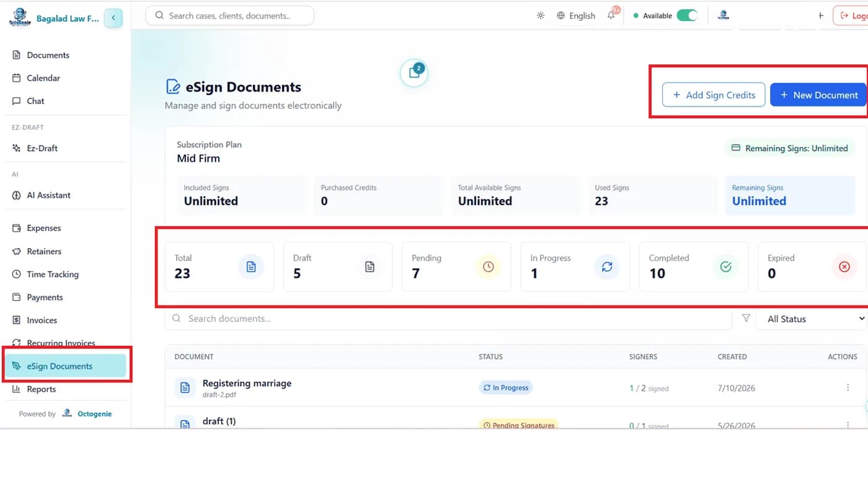This screenshot has width=868, height=484.
Task: Navigate to Expenses in the sidebar
Action: pyautogui.click(x=66, y=228)
